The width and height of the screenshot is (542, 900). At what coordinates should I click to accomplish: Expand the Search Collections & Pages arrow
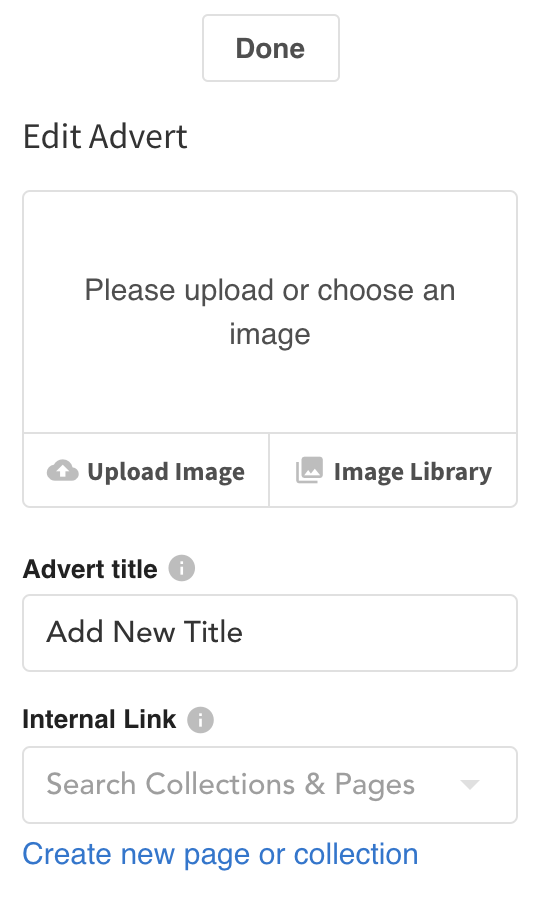470,785
